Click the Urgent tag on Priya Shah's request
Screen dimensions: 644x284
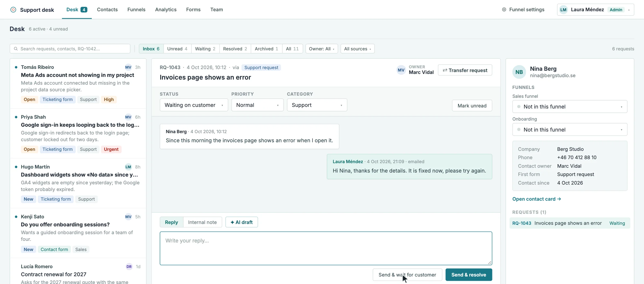click(111, 149)
